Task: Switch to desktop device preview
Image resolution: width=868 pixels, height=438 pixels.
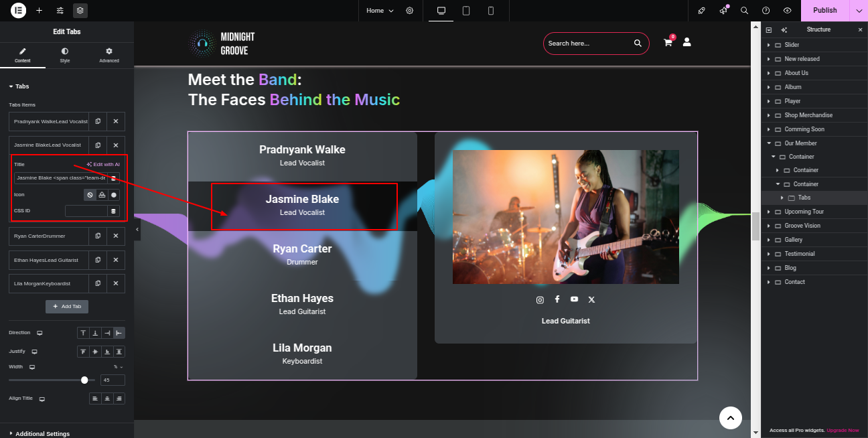Action: coord(441,11)
